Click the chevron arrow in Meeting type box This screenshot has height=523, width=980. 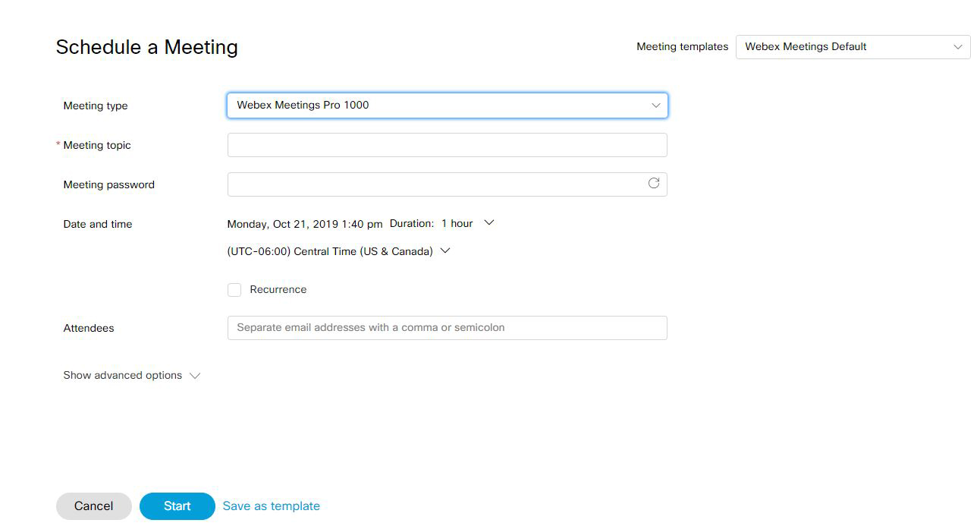pyautogui.click(x=655, y=106)
